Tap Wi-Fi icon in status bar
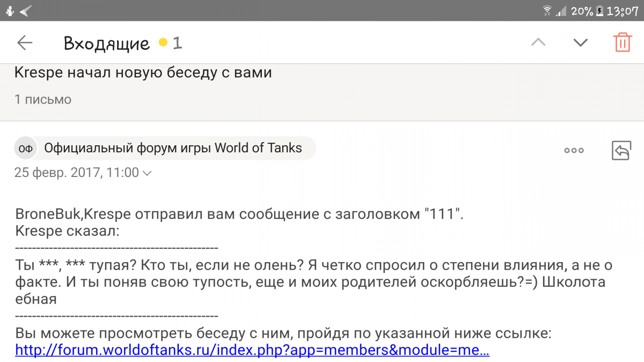The image size is (644, 362). 547,10
